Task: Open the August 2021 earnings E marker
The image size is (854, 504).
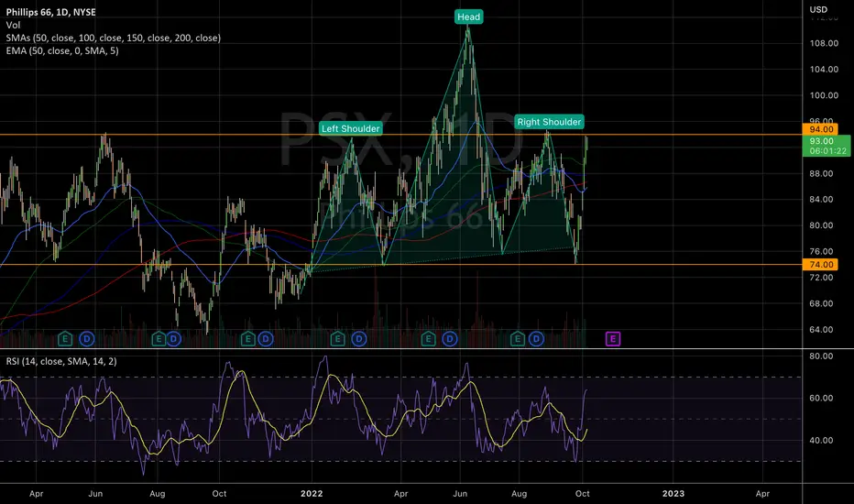Action: coord(159,339)
